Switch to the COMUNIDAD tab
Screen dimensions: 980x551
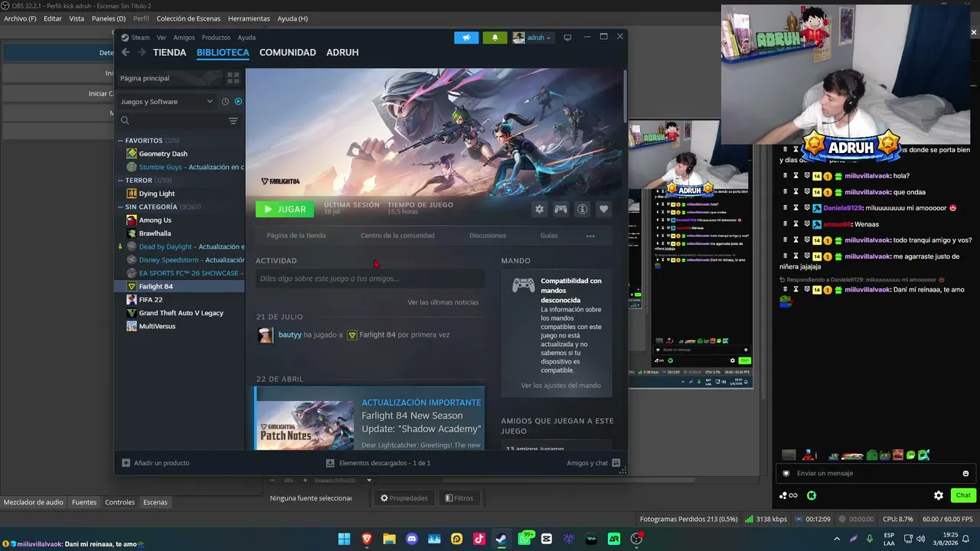coord(288,52)
